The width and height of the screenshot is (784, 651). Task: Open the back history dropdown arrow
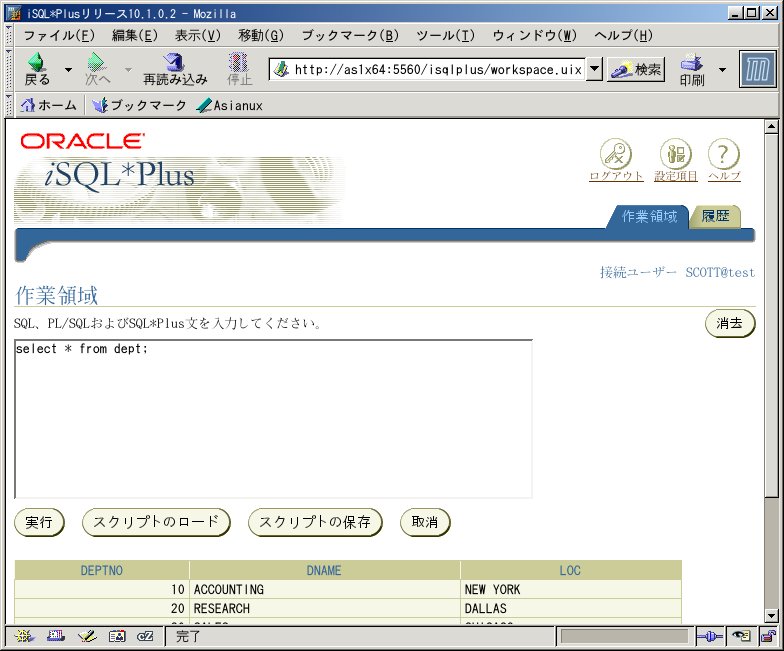pyautogui.click(x=68, y=70)
